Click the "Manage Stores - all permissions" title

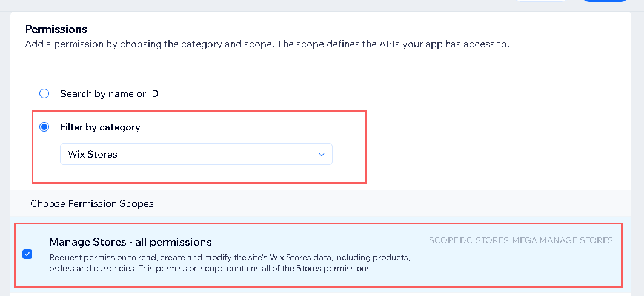pos(130,241)
